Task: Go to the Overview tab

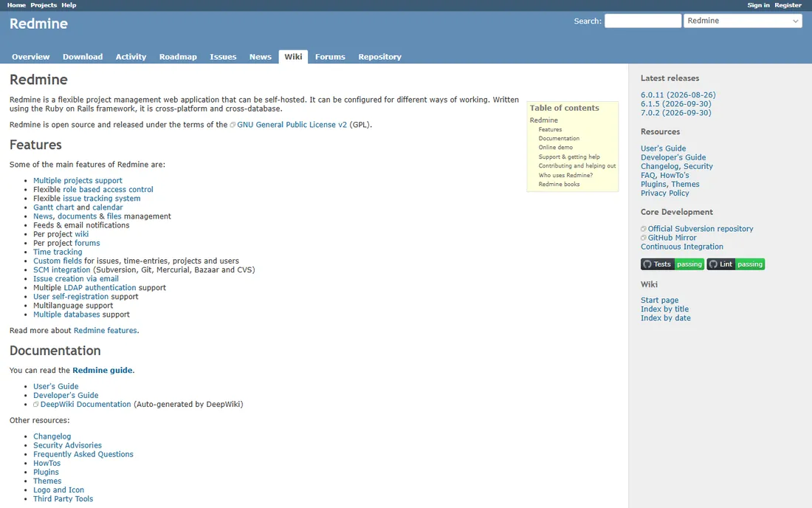Action: [x=30, y=57]
